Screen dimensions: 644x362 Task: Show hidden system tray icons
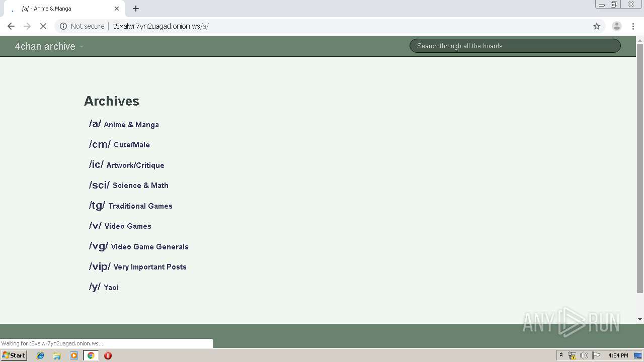point(561,355)
